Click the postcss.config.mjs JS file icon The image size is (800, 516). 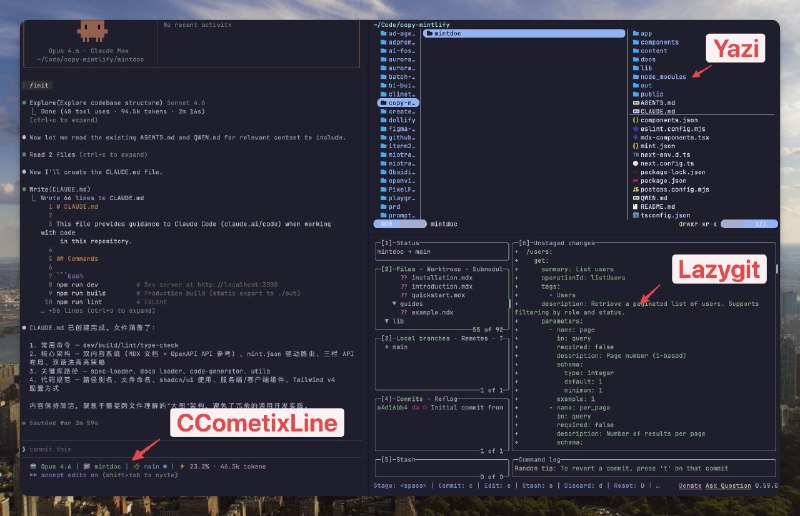(x=636, y=188)
